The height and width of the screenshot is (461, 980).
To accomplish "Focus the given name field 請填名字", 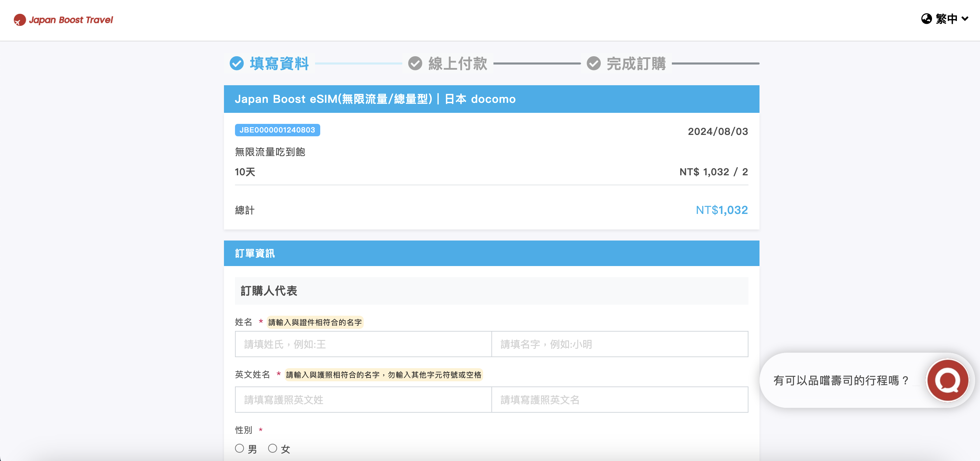I will click(620, 344).
